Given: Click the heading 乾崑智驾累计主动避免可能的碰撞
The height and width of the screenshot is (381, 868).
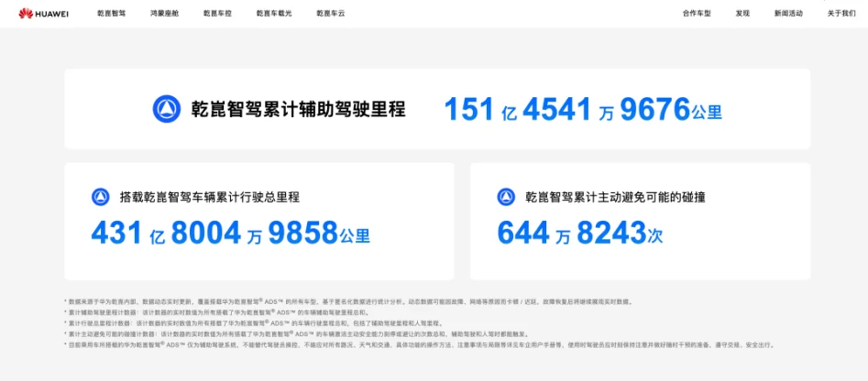Looking at the screenshot, I should 615,197.
